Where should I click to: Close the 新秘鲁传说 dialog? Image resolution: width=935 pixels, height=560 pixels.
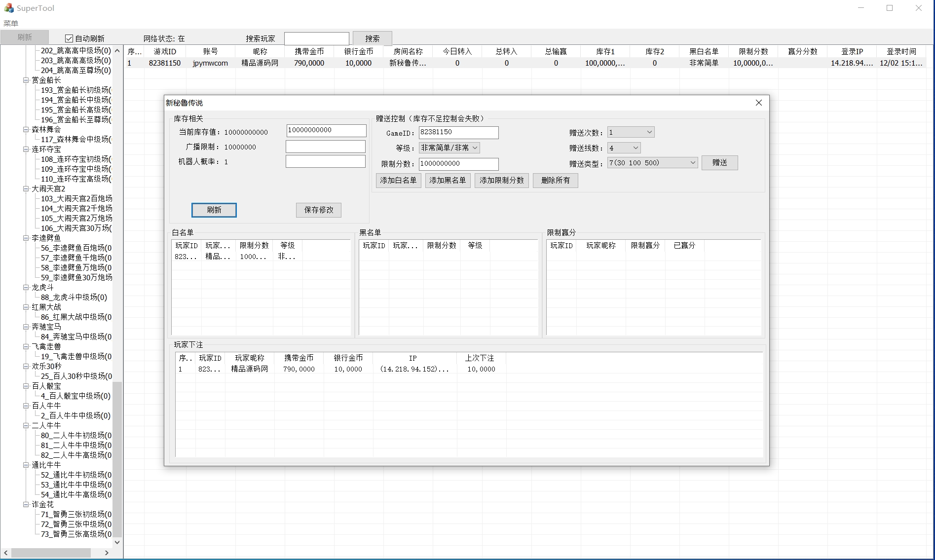[x=758, y=103]
